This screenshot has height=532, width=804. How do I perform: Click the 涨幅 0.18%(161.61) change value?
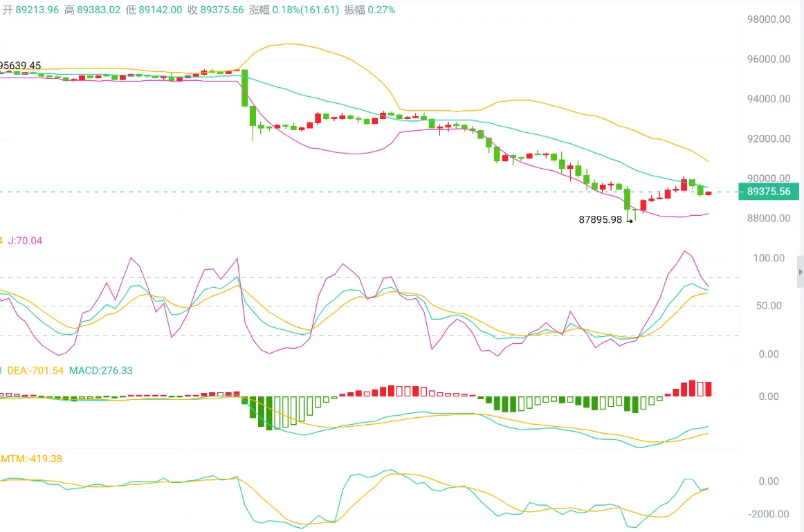tap(294, 10)
